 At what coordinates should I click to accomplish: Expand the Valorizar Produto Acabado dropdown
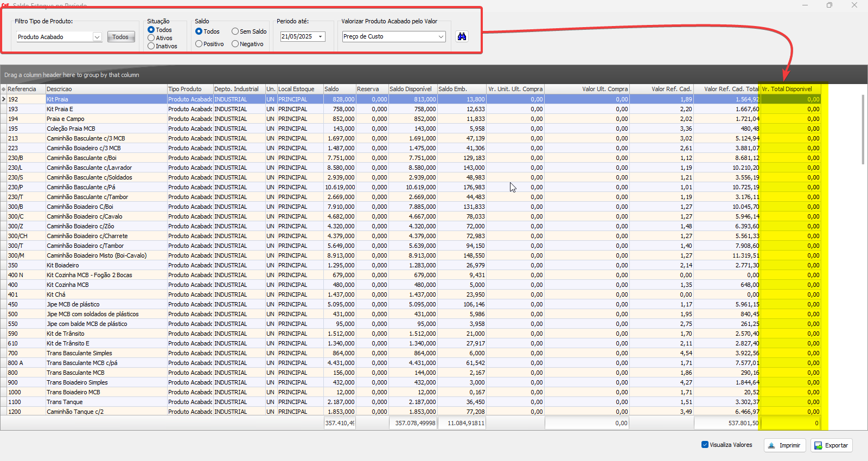441,36
